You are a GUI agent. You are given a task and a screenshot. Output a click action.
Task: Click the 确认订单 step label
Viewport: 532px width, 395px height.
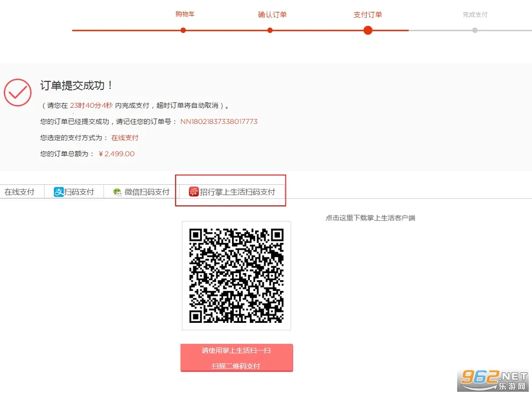tap(272, 15)
